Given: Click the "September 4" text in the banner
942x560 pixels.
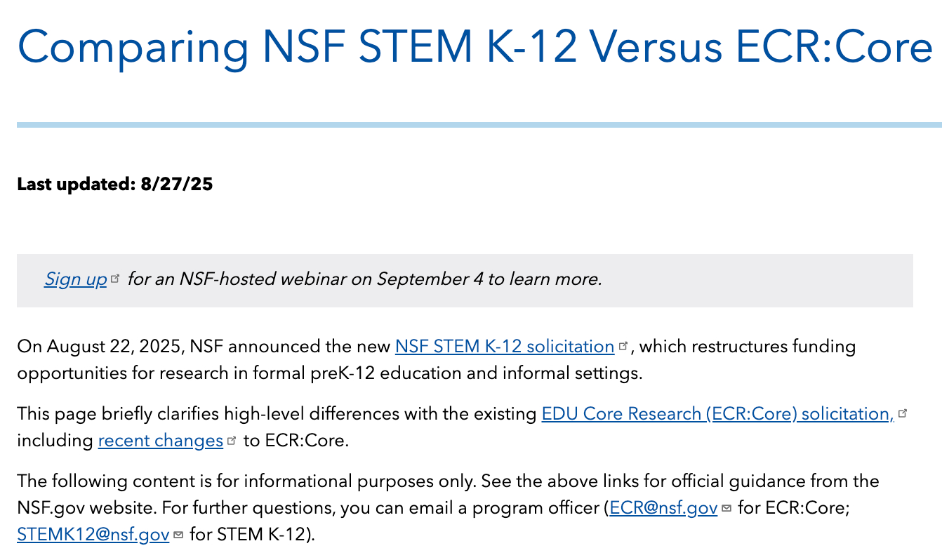Looking at the screenshot, I should click(430, 279).
